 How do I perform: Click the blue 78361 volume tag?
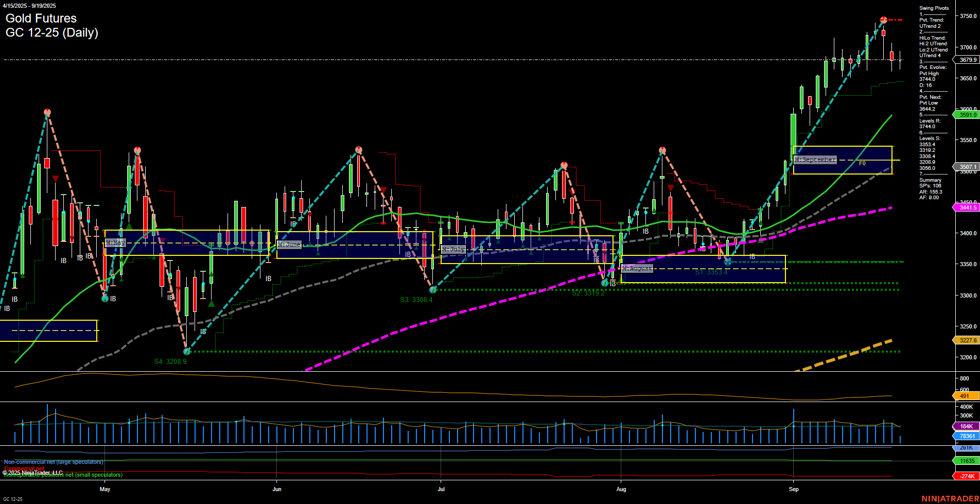click(x=967, y=436)
